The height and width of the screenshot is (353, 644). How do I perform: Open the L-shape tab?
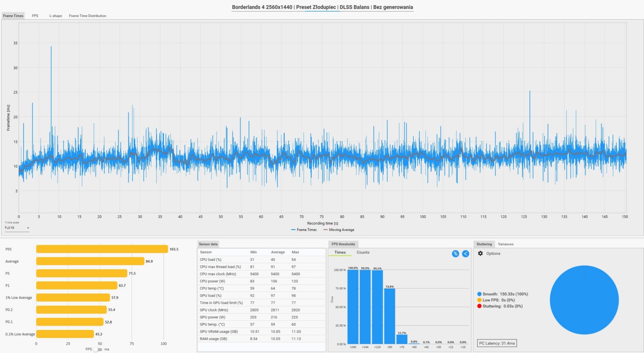[56, 16]
